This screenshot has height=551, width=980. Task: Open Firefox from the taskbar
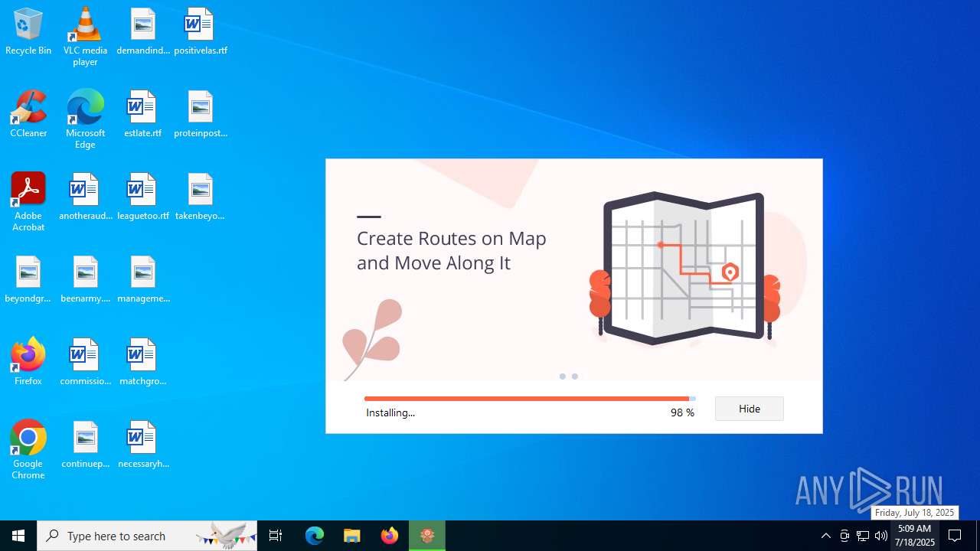coord(390,536)
